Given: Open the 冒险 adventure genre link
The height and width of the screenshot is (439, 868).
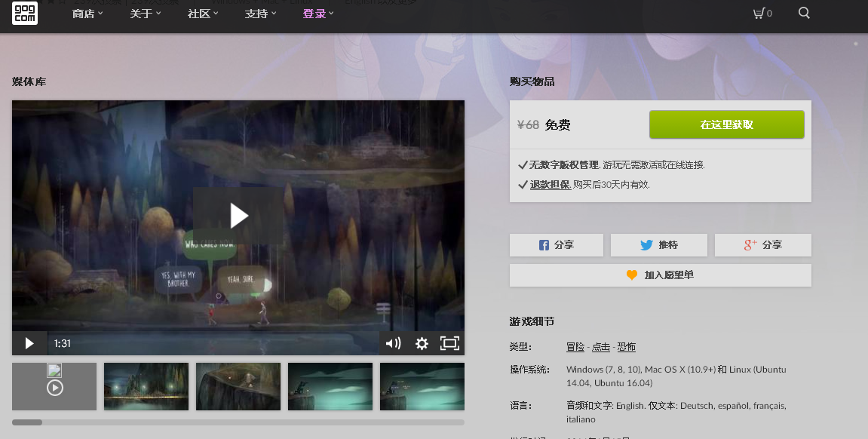Looking at the screenshot, I should (575, 347).
